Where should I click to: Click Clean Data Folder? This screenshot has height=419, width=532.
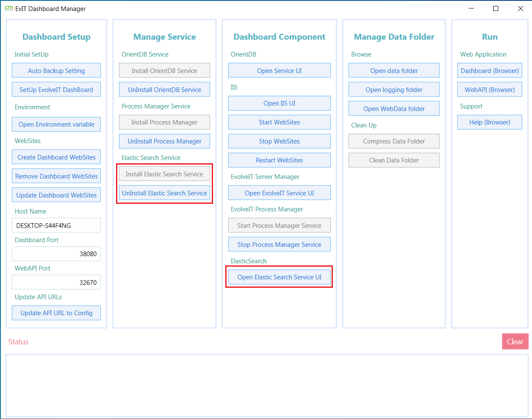pos(394,160)
